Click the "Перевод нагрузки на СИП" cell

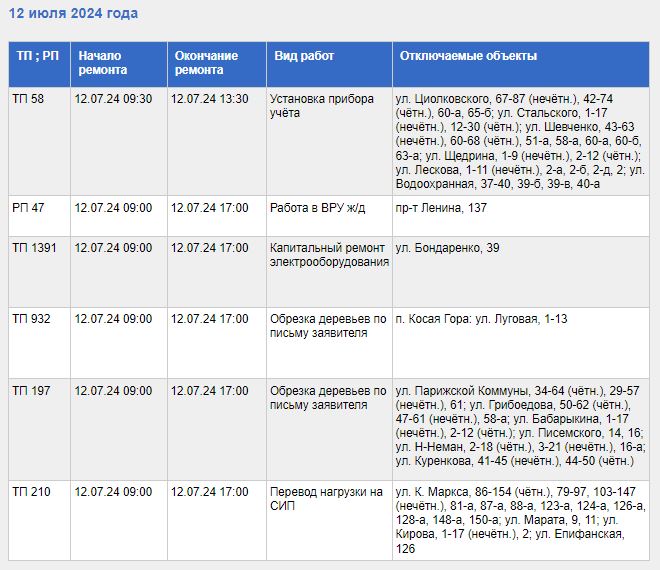(326, 499)
